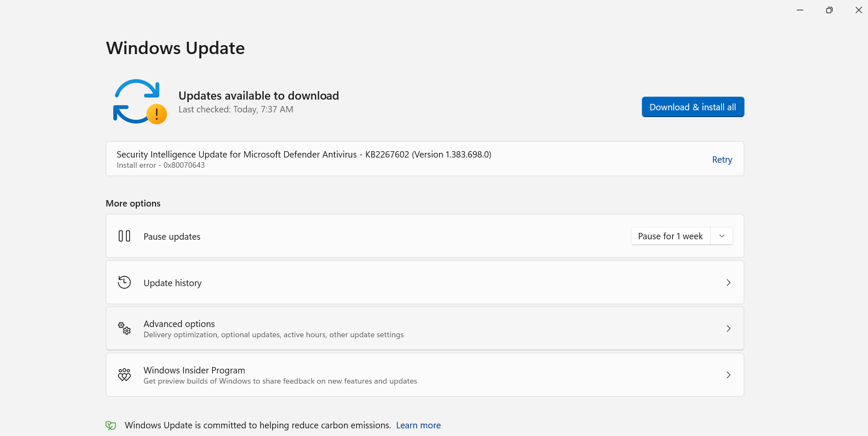This screenshot has height=436, width=868.
Task: Click Download & install all
Action: tap(693, 107)
